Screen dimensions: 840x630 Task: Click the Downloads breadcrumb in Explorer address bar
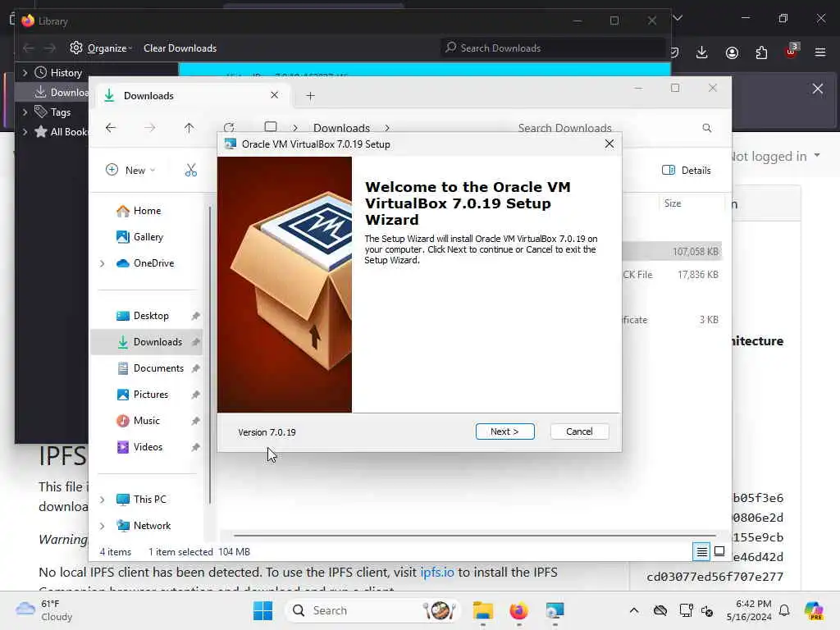point(341,128)
